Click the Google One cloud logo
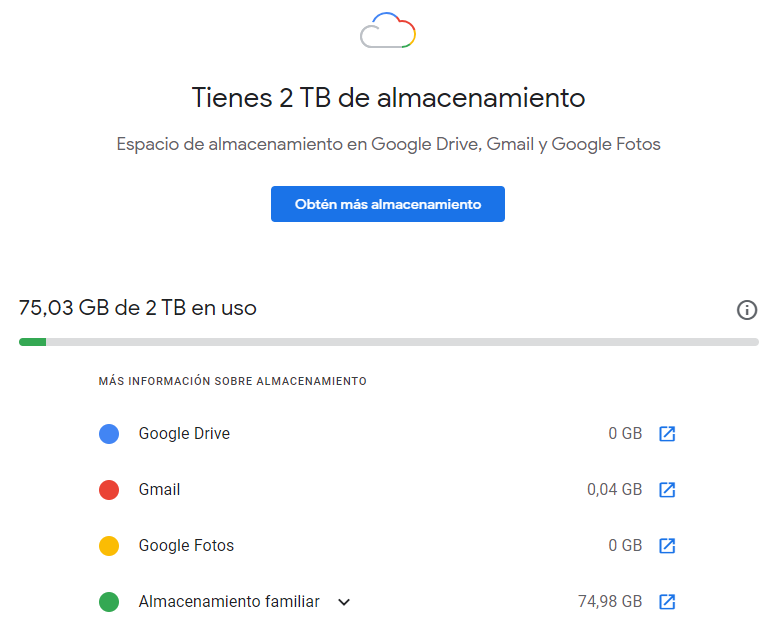 [x=387, y=31]
